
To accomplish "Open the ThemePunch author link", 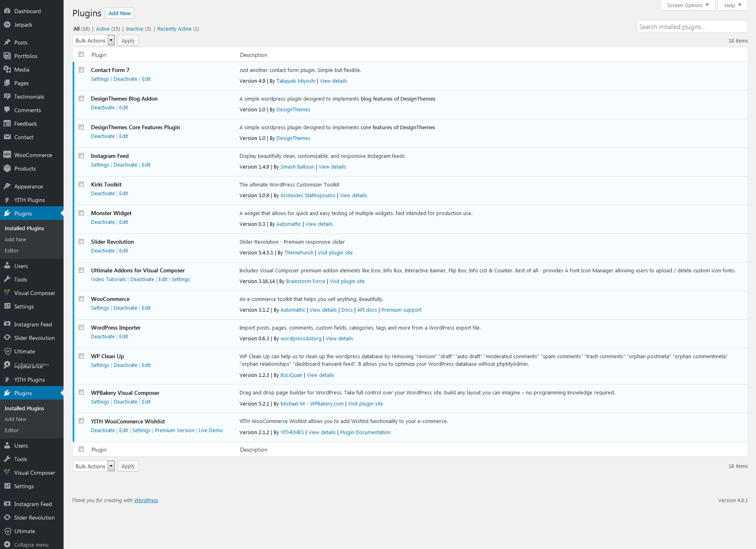I will [299, 253].
